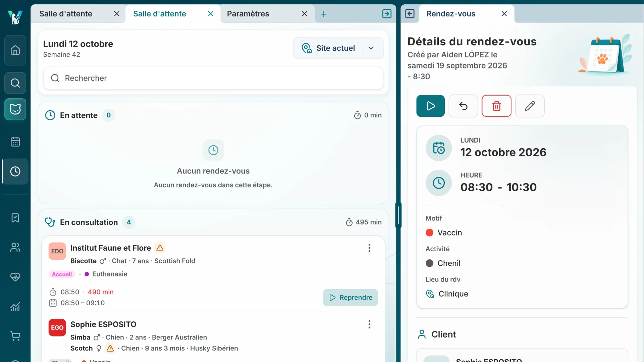
Task: Collapse the left panel using arrow icon
Action: 387,14
